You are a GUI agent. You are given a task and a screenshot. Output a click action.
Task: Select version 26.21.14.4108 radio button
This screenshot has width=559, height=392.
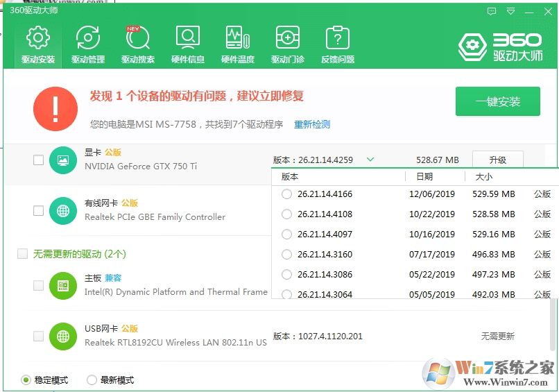coord(286,214)
